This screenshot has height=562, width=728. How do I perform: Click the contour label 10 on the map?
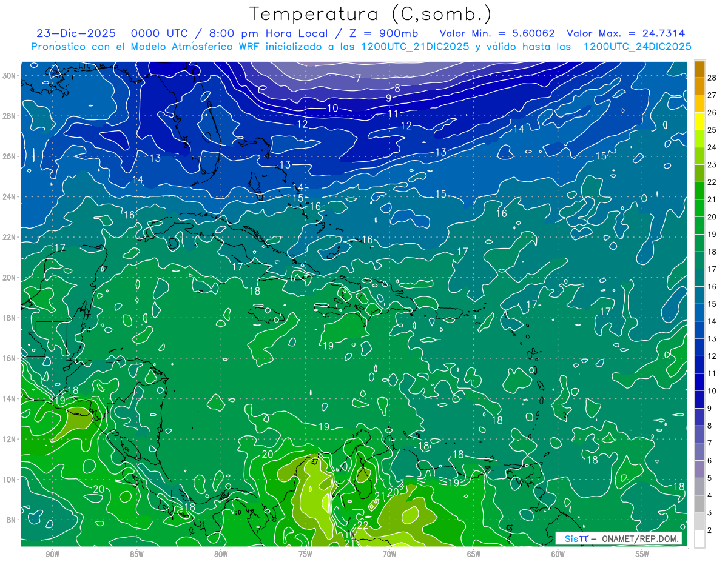pos(332,108)
